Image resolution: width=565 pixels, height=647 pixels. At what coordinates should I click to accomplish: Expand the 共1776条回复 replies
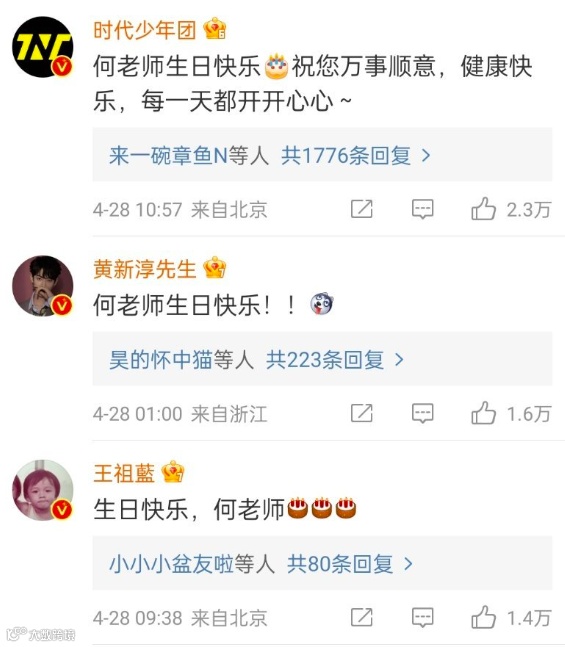pyautogui.click(x=356, y=156)
